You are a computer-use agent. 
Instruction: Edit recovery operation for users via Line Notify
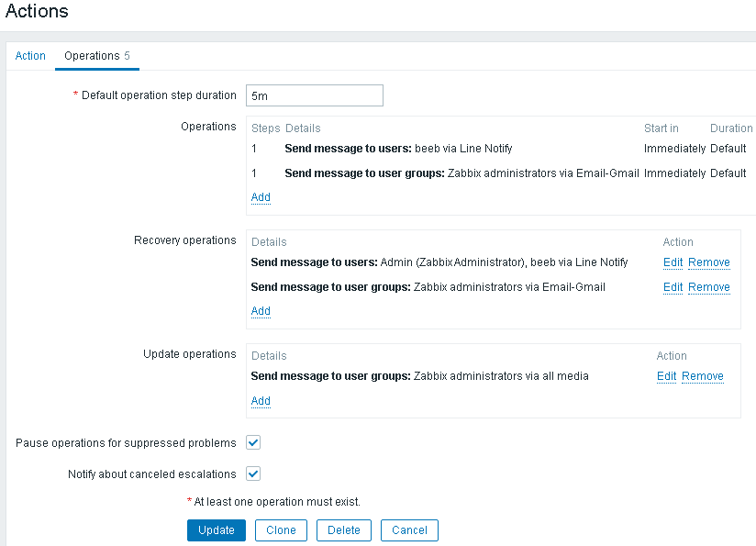673,262
